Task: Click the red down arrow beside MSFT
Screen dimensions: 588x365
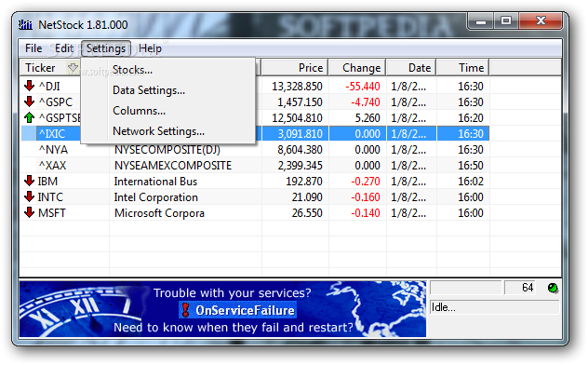Action: 29,212
